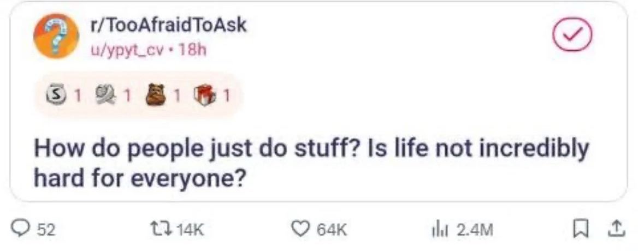Click the 64K likes count
The height and width of the screenshot is (251, 644).
[332, 230]
